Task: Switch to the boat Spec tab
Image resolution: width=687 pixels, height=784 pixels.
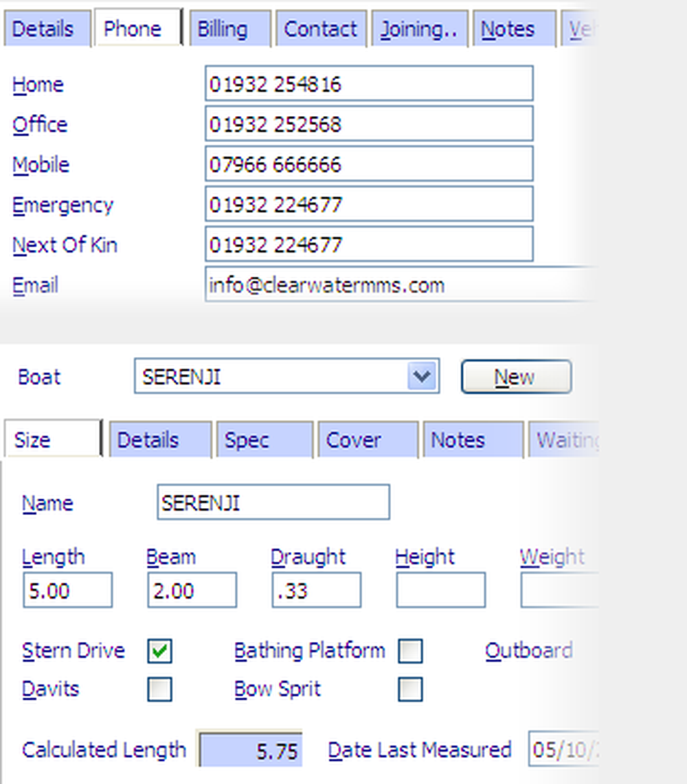Action: click(264, 440)
